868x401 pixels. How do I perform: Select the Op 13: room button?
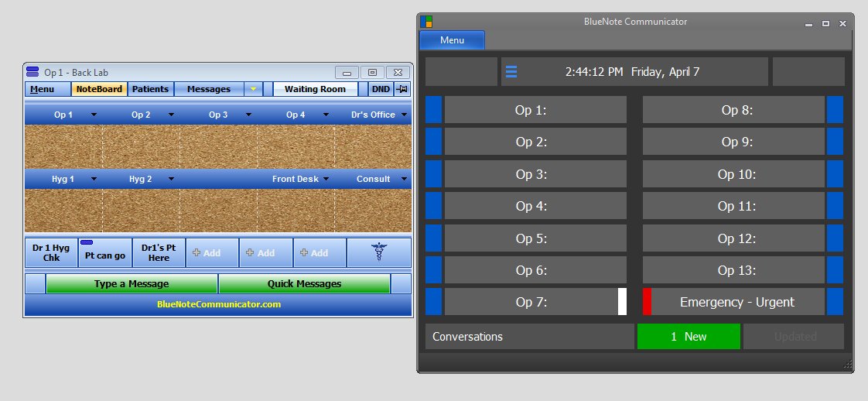click(733, 269)
